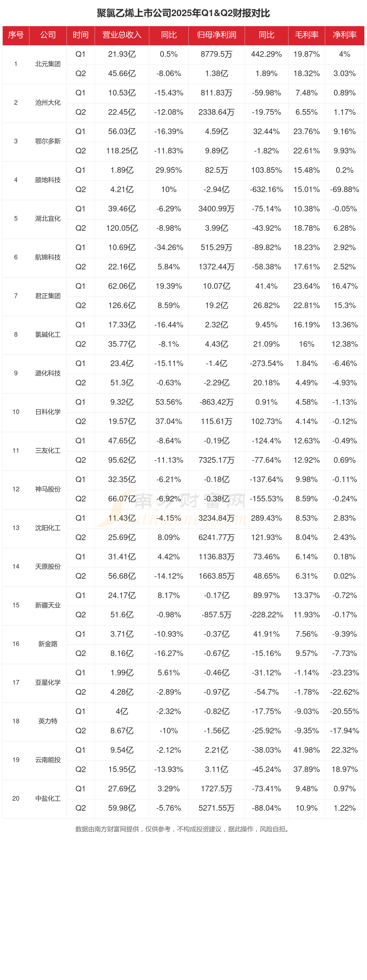Viewport: 367px width, 980px height.
Task: Select the 新疆天业 company cell
Action: (48, 605)
